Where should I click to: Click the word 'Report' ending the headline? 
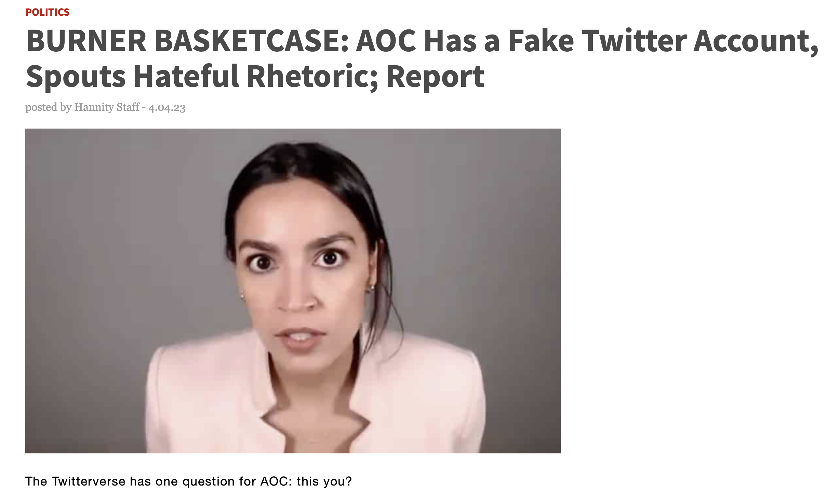click(435, 78)
